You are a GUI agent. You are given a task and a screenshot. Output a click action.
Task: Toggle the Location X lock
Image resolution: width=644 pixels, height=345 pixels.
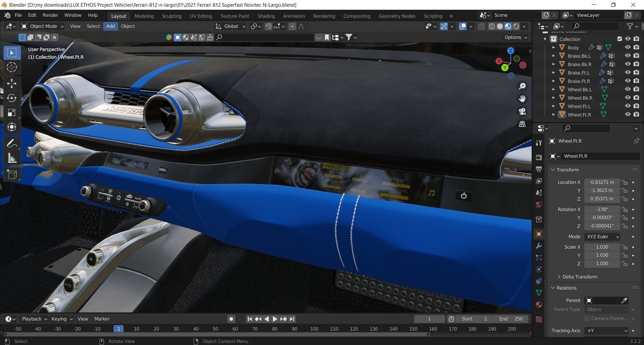point(625,182)
